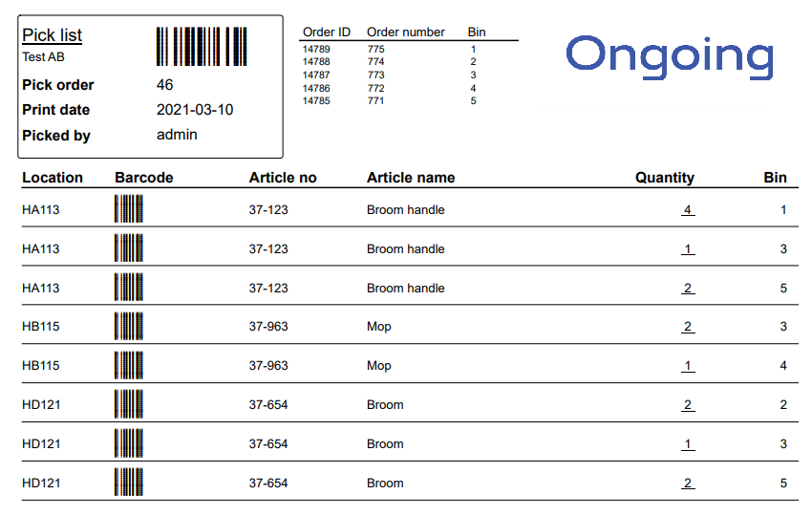812x516 pixels.
Task: Click 37-654 in the Broom bin 3 row
Action: tap(268, 444)
